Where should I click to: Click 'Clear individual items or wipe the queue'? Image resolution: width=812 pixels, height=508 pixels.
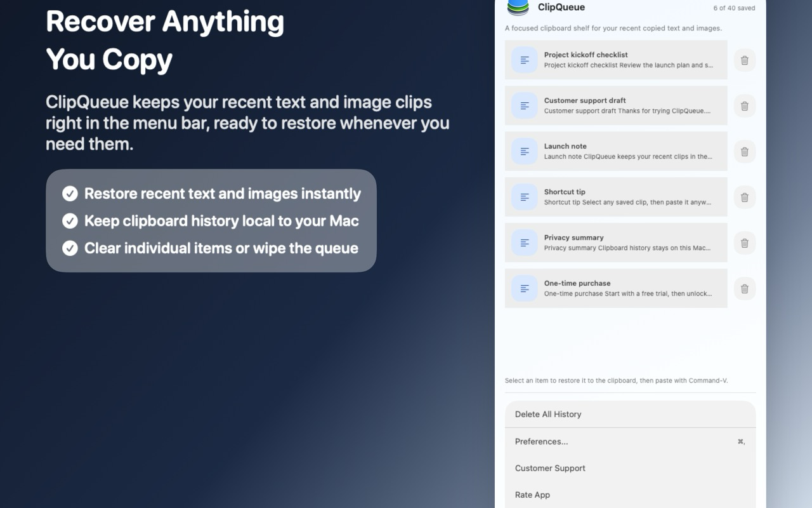click(221, 248)
